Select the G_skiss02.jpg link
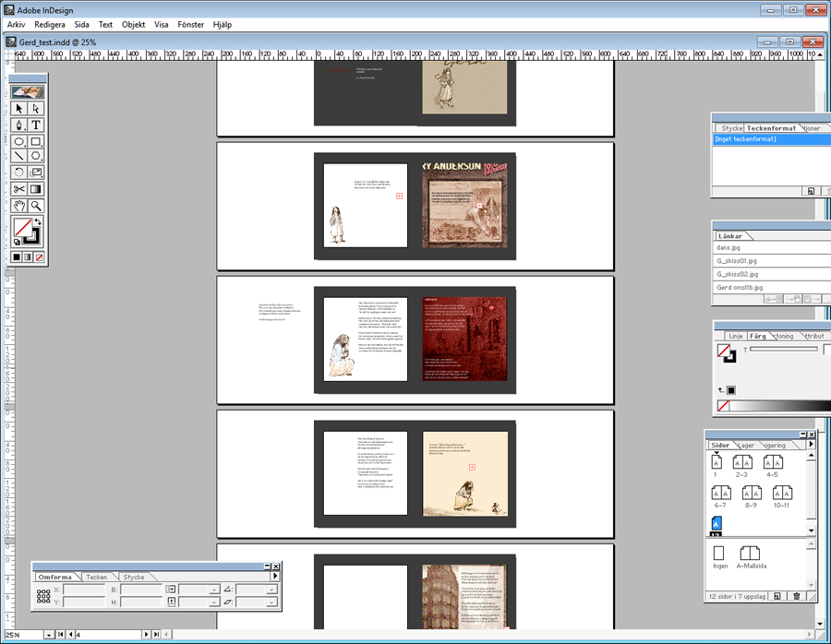Screen dimensions: 831x644 [x=771, y=274]
